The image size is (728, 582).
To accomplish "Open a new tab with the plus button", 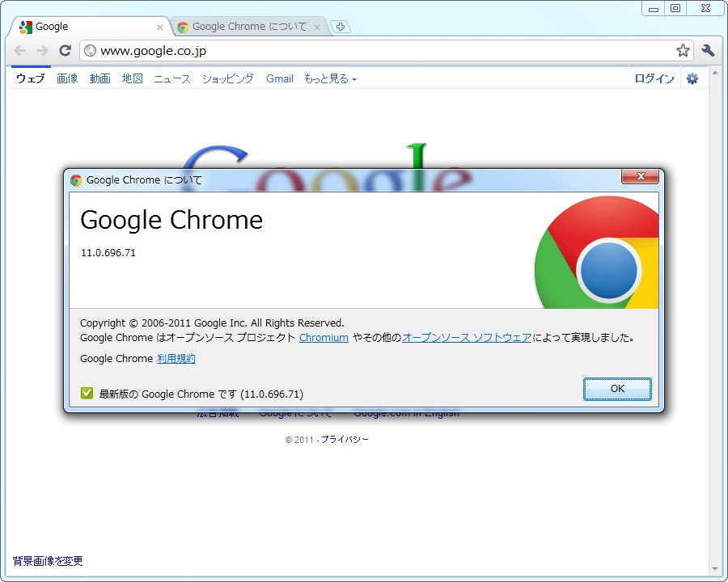I will tap(341, 26).
